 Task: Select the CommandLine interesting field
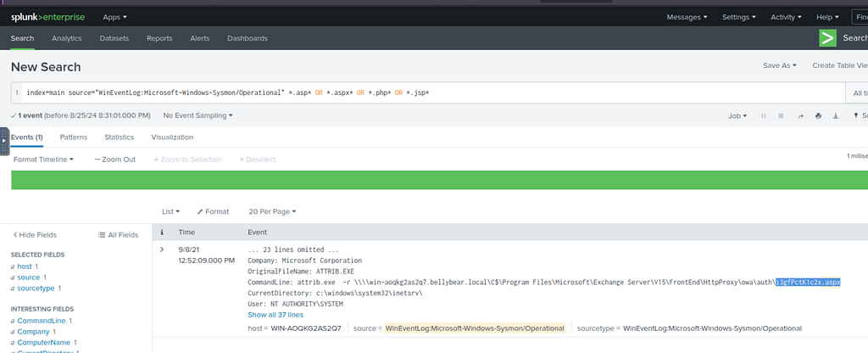41,320
